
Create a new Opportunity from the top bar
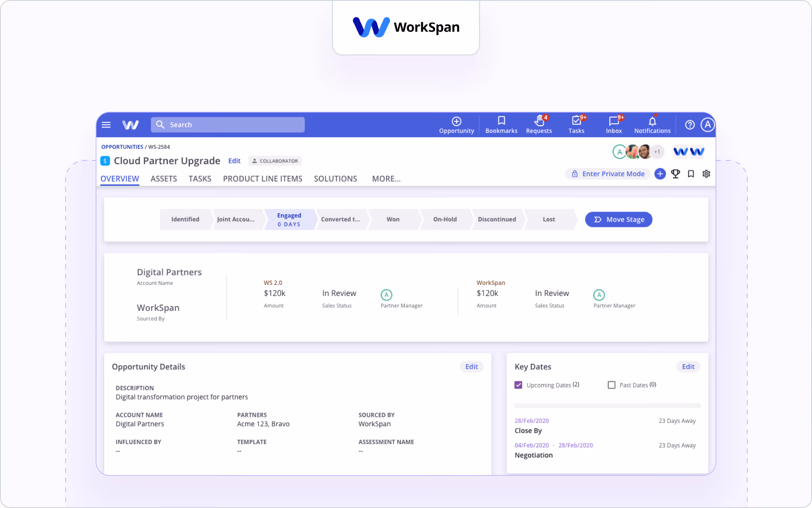(456, 125)
